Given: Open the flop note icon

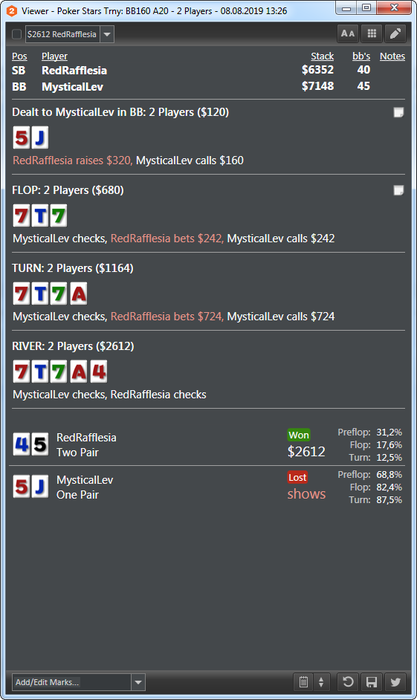Looking at the screenshot, I should tap(398, 190).
